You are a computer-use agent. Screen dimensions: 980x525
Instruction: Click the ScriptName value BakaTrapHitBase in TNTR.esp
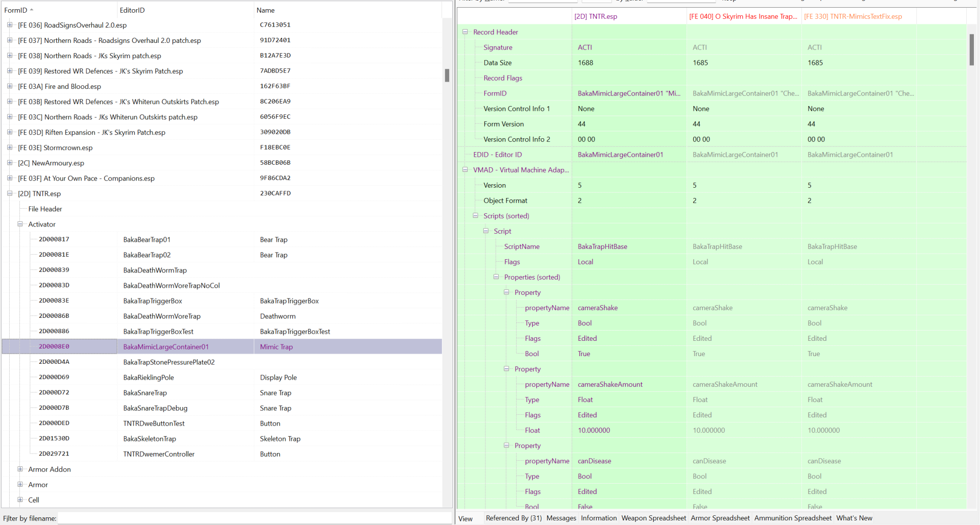pyautogui.click(x=602, y=246)
